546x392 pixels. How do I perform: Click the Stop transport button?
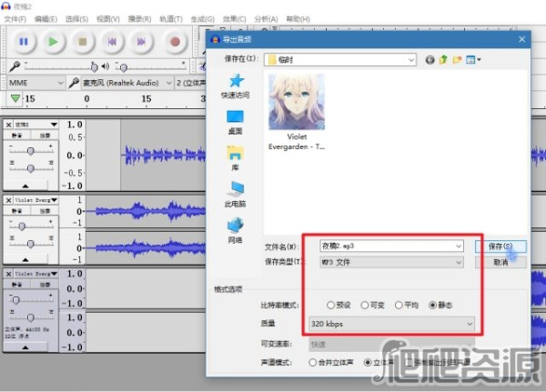pyautogui.click(x=83, y=42)
